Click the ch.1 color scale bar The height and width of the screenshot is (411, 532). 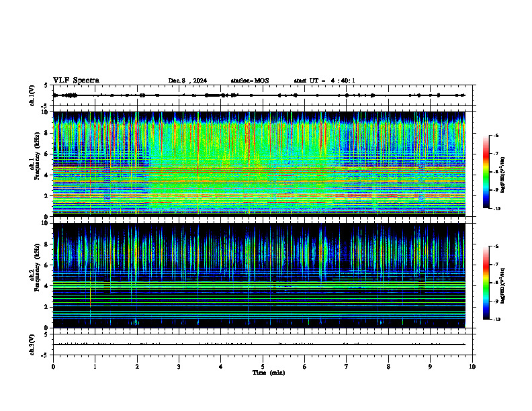[486, 172]
